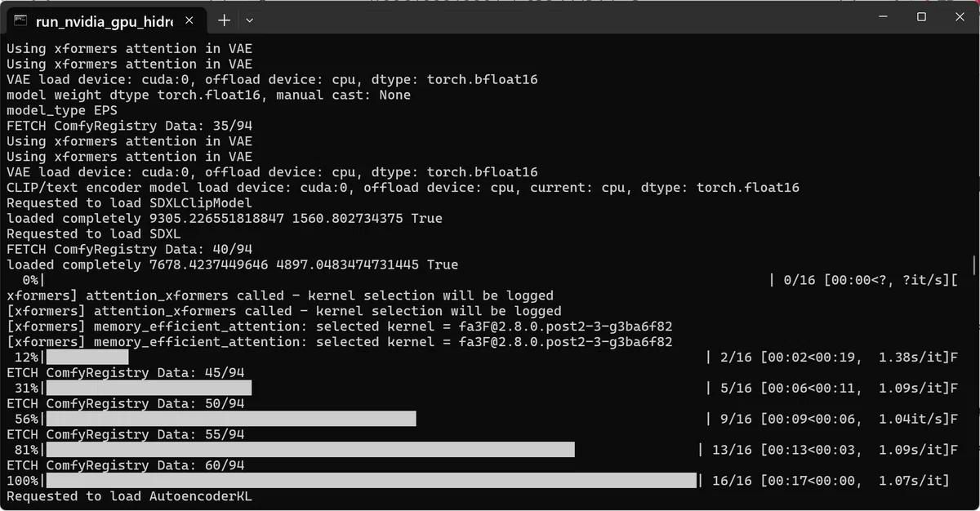Click the 12% progress bar
Screen dimensions: 980x511
(x=87, y=357)
